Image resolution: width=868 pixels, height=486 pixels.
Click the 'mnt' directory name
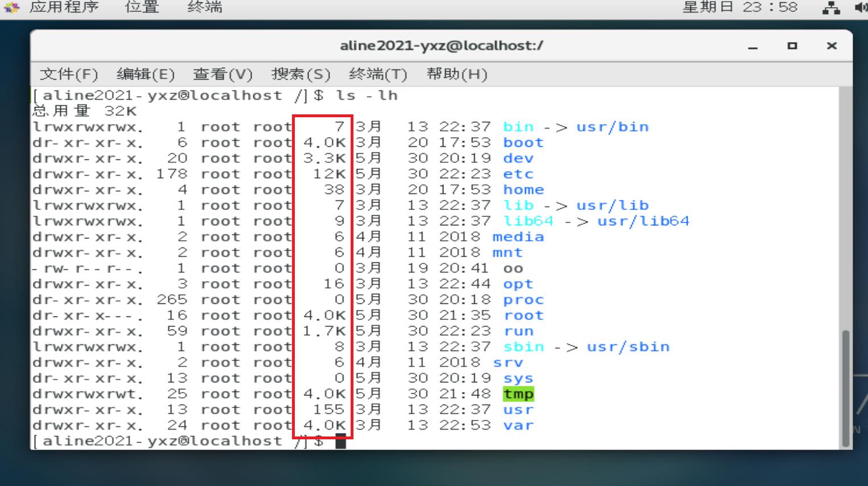click(507, 253)
